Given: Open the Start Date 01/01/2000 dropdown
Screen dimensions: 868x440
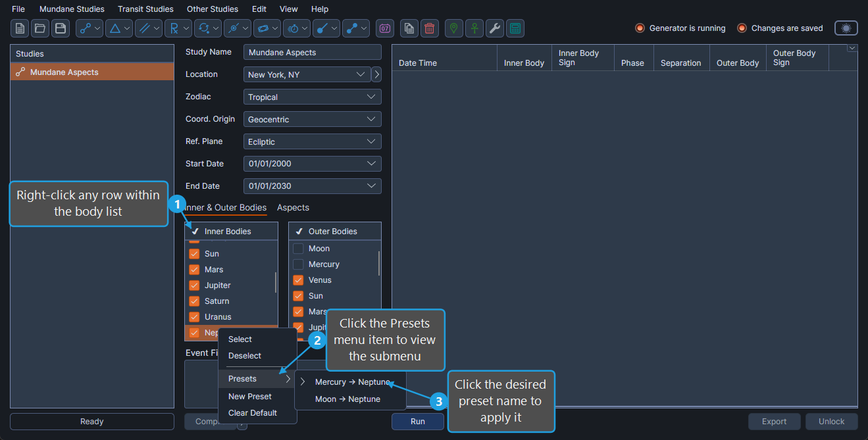Looking at the screenshot, I should [x=313, y=164].
